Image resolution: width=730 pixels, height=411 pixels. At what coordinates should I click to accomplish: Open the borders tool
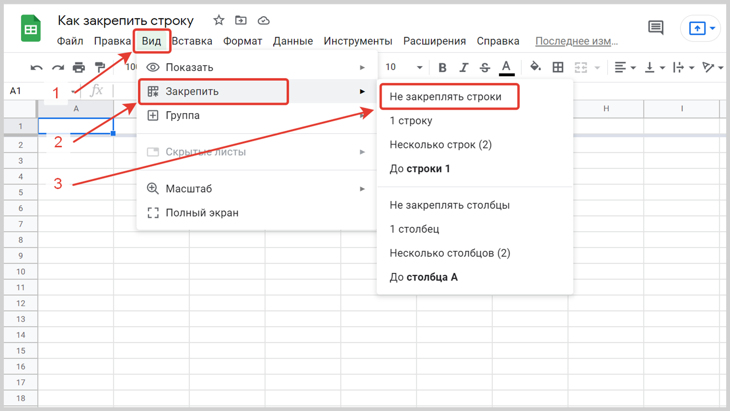click(558, 67)
